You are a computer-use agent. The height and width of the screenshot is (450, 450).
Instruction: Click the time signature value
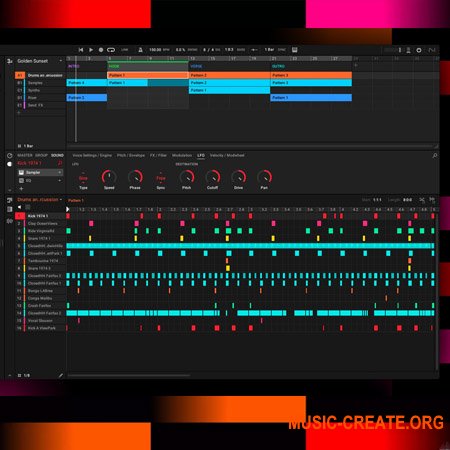(x=209, y=50)
